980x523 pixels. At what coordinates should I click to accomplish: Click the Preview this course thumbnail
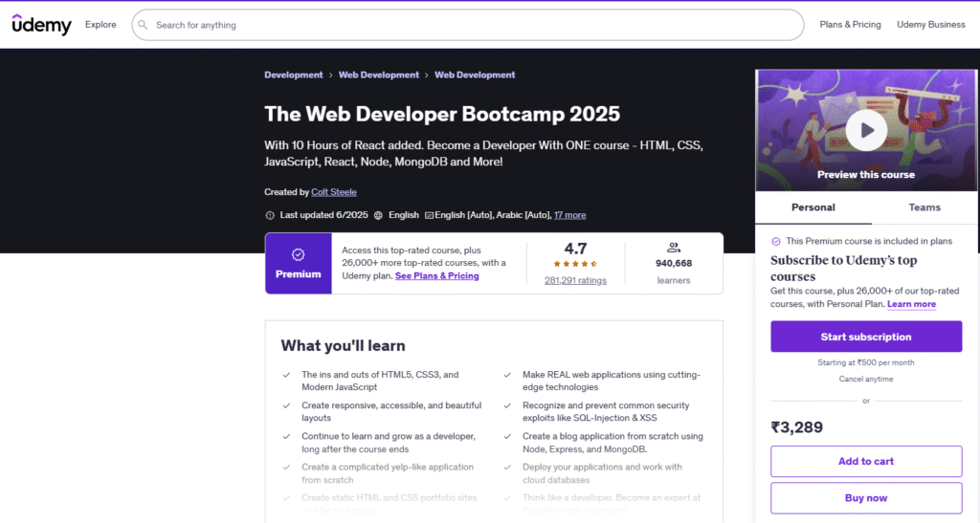coord(865,130)
